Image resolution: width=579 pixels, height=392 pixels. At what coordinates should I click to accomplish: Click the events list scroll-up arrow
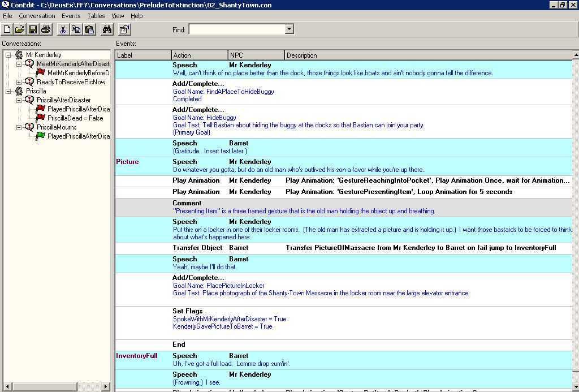[x=576, y=55]
